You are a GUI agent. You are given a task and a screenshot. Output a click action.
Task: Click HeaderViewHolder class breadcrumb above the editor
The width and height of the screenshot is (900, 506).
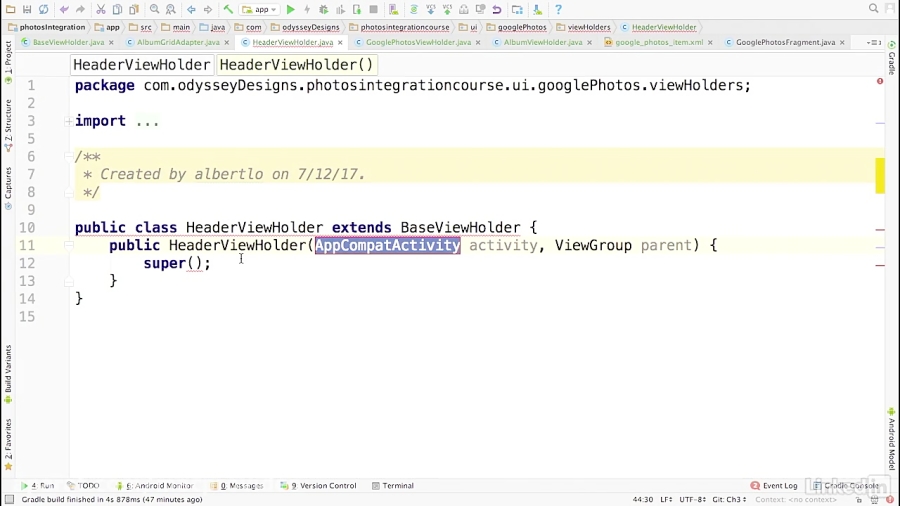click(x=142, y=65)
